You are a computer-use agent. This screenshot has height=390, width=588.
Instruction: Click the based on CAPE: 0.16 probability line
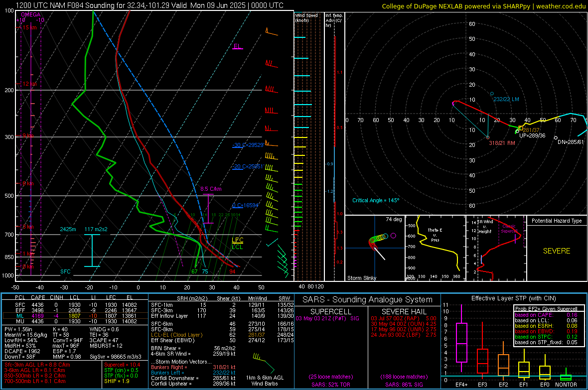(546, 315)
